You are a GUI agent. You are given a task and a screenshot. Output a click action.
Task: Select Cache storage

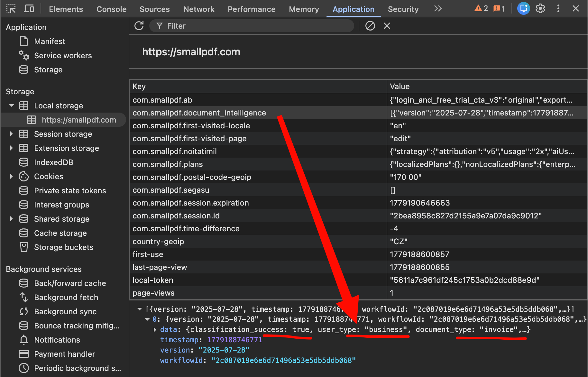click(x=60, y=233)
